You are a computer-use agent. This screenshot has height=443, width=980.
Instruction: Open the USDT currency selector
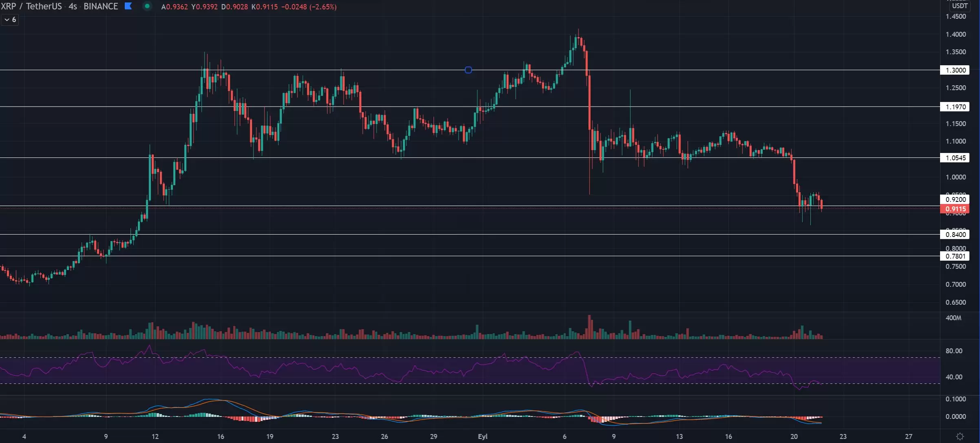959,6
